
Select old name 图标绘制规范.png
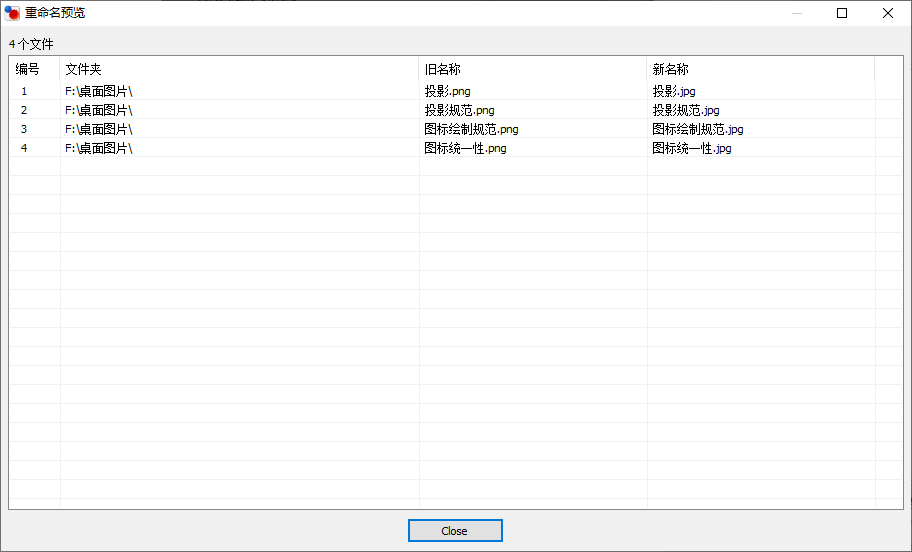471,129
